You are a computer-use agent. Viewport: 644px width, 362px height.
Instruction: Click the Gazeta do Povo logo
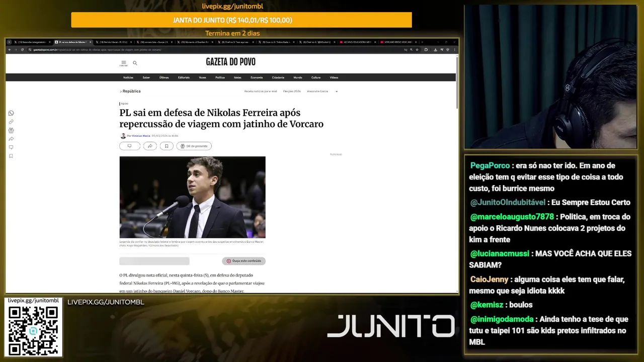coord(230,62)
